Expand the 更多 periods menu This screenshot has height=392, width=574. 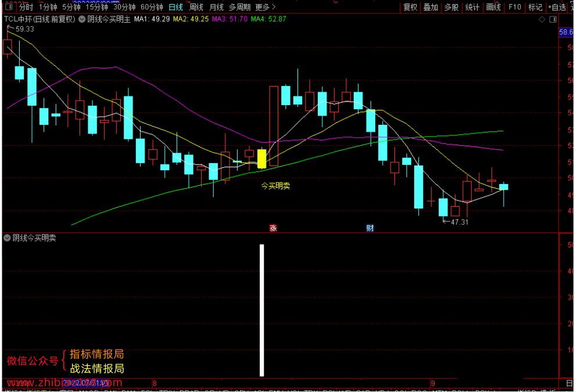[x=266, y=7]
